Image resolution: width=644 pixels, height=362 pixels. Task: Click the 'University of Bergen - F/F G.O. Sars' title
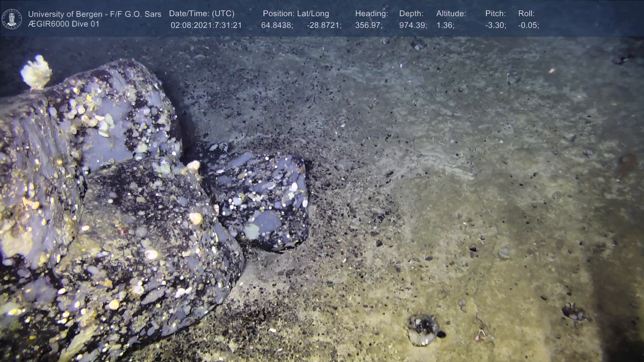(95, 14)
